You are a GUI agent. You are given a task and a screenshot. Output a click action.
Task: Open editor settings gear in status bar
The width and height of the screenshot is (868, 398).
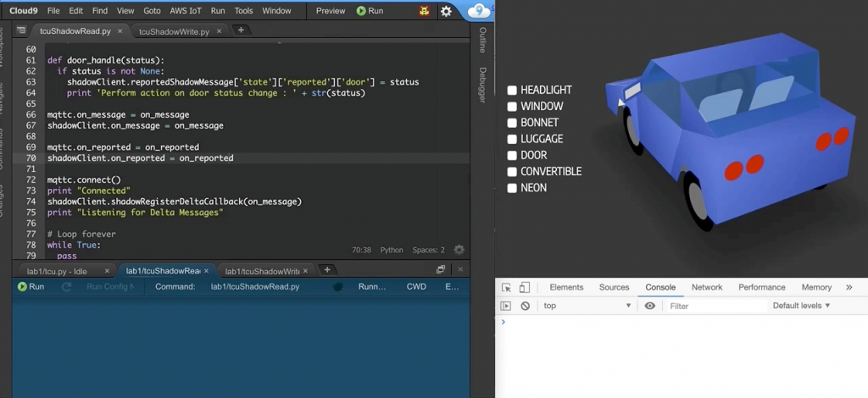click(x=459, y=250)
